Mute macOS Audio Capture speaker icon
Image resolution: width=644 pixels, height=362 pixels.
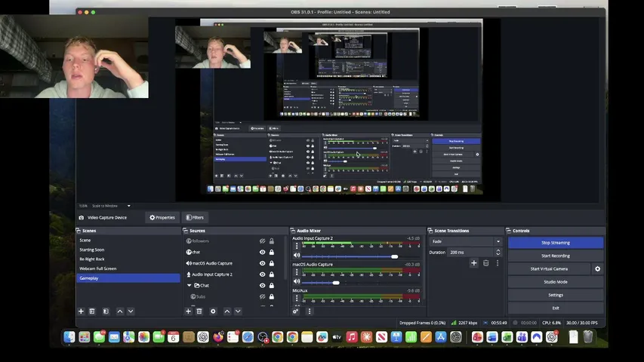click(297, 281)
